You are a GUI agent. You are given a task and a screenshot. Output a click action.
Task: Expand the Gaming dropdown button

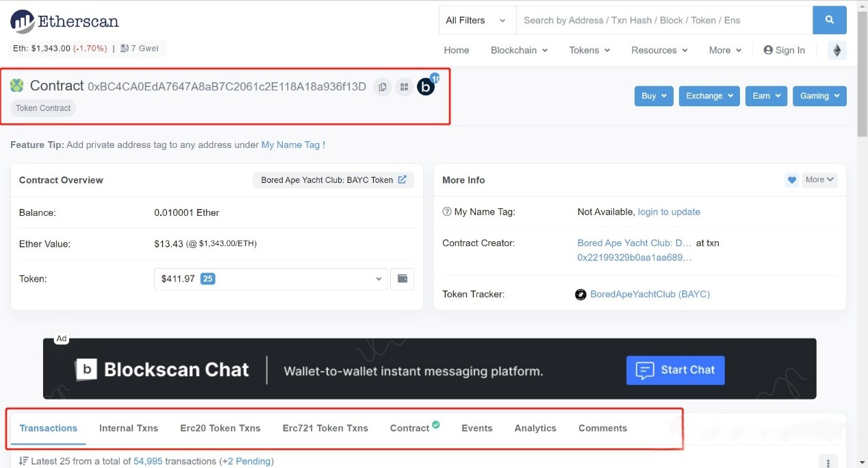pos(819,96)
